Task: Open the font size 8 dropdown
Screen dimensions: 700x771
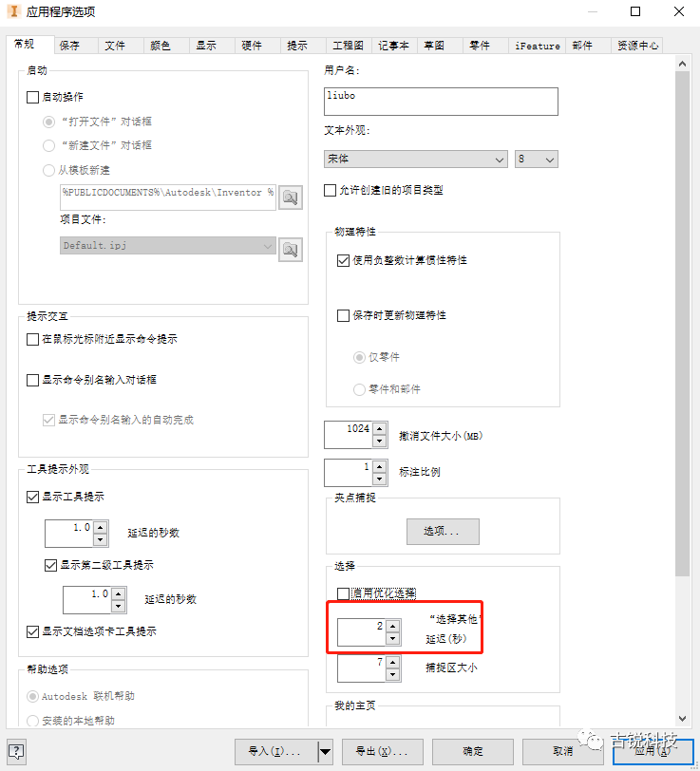Action: pos(537,160)
